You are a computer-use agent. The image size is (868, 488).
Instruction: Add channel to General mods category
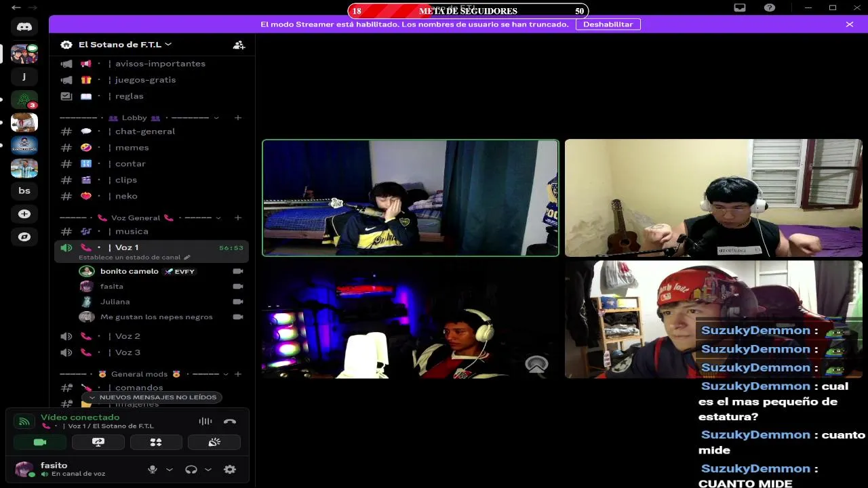point(238,374)
